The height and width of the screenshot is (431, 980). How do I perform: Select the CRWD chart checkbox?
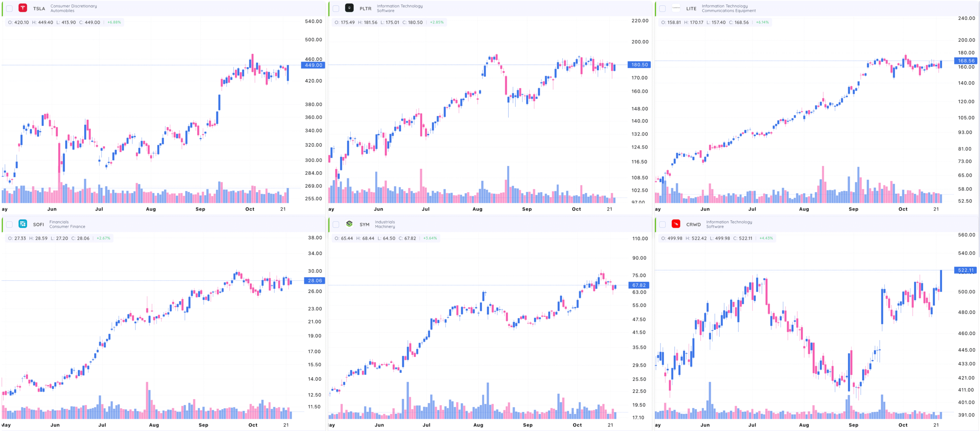point(663,224)
